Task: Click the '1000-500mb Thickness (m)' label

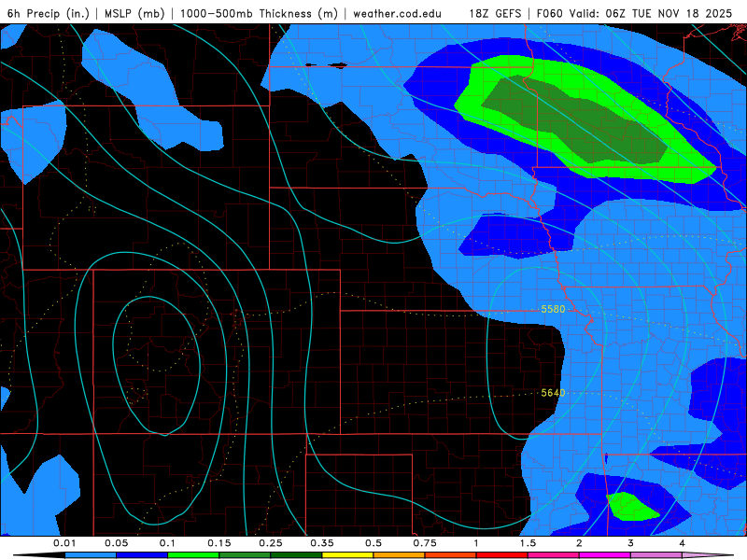Action: (x=259, y=13)
